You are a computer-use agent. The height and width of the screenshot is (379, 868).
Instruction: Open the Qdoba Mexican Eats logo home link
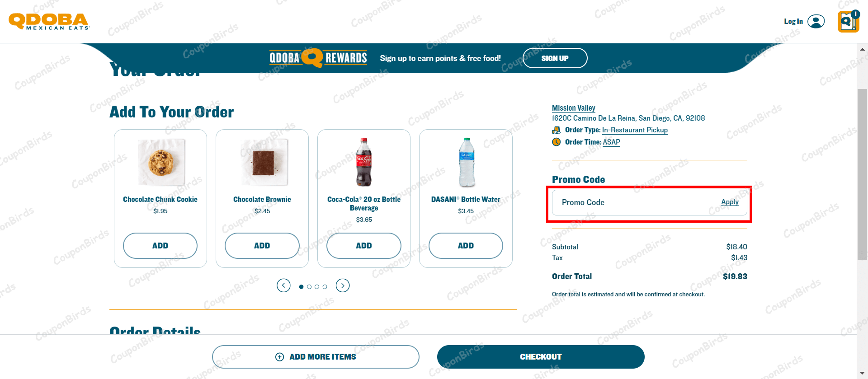pyautogui.click(x=49, y=21)
